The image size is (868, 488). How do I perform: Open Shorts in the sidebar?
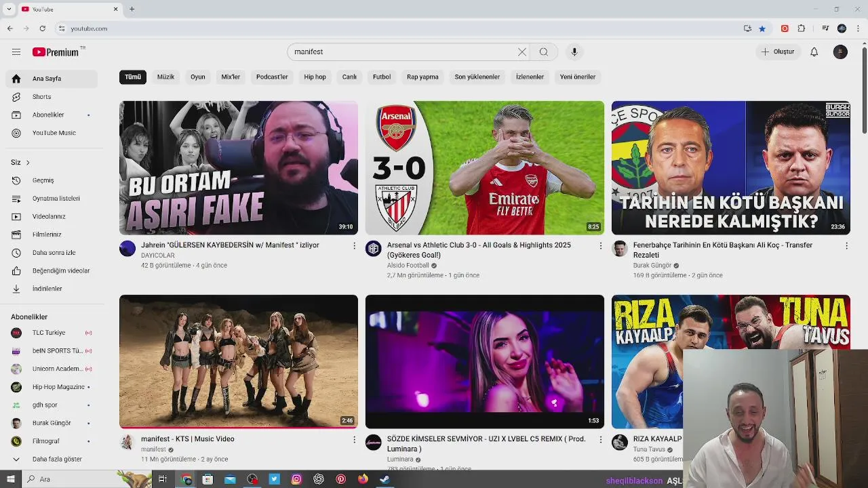[52, 97]
